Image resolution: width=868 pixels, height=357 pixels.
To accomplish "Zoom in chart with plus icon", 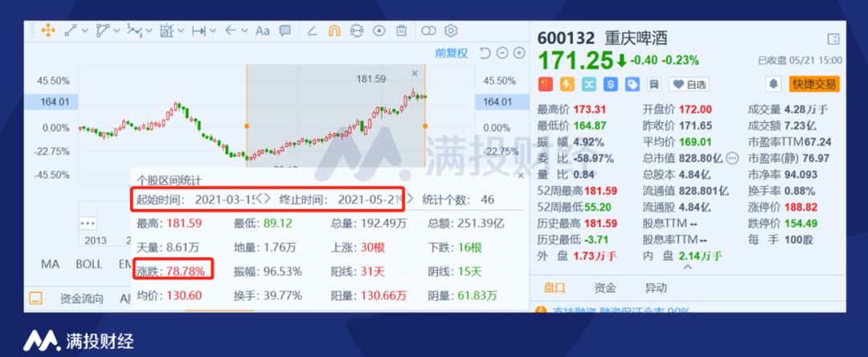I will [x=519, y=53].
